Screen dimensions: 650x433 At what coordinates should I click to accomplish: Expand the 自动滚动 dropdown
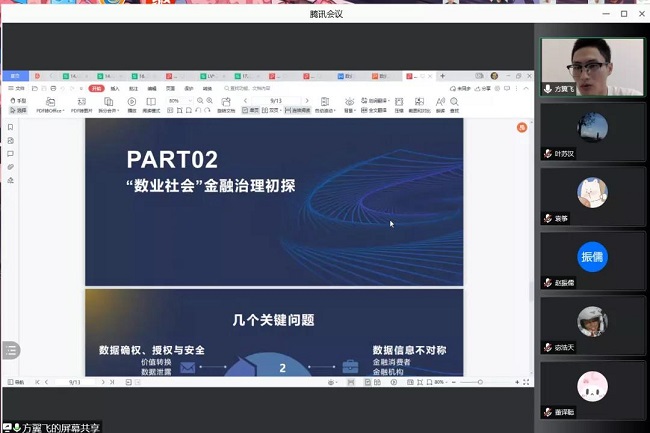point(324,110)
